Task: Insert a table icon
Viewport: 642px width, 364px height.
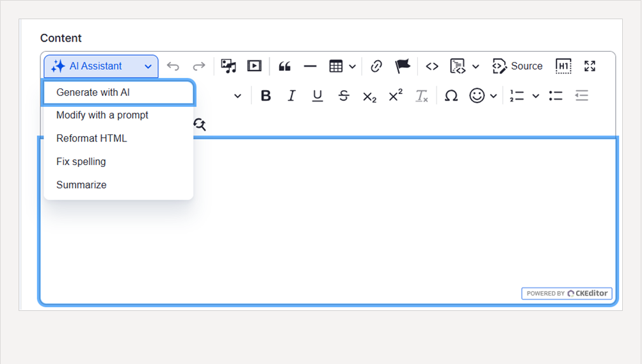Action: 336,67
